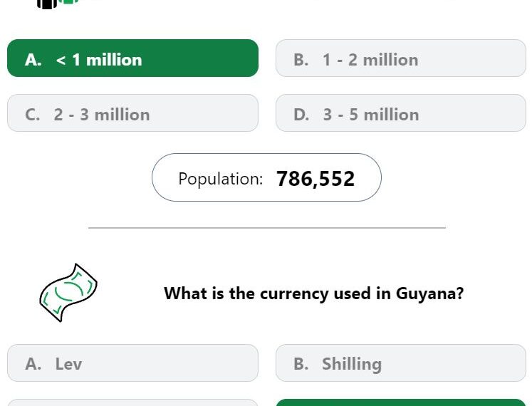Select the Shilling answer option
The width and height of the screenshot is (532, 406).
click(401, 363)
